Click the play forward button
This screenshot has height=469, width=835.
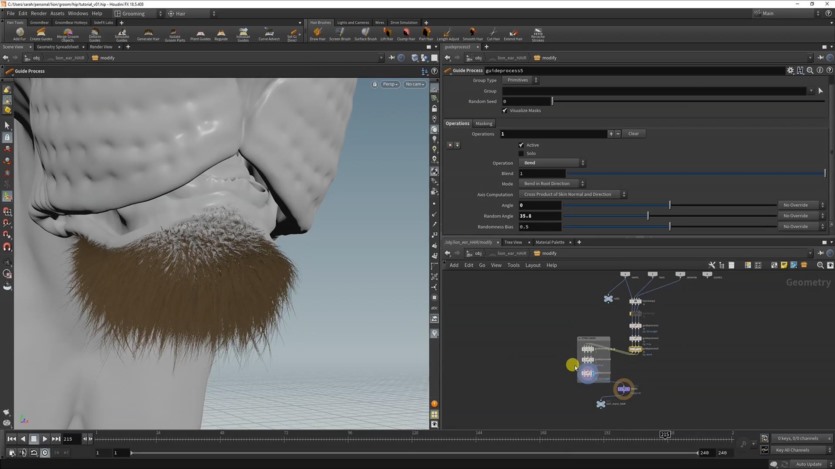tap(45, 439)
